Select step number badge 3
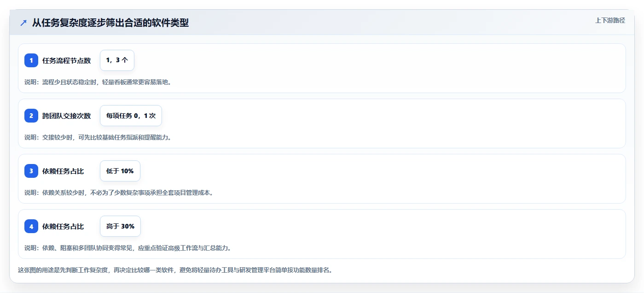 (x=31, y=171)
